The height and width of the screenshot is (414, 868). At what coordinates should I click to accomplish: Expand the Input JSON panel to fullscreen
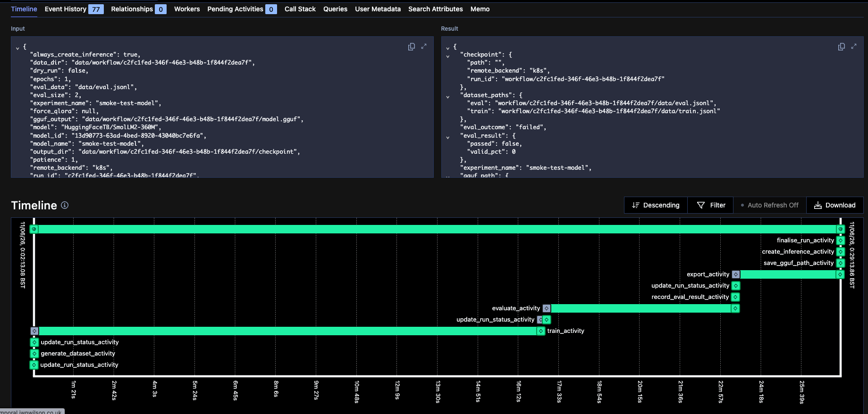[x=424, y=46]
